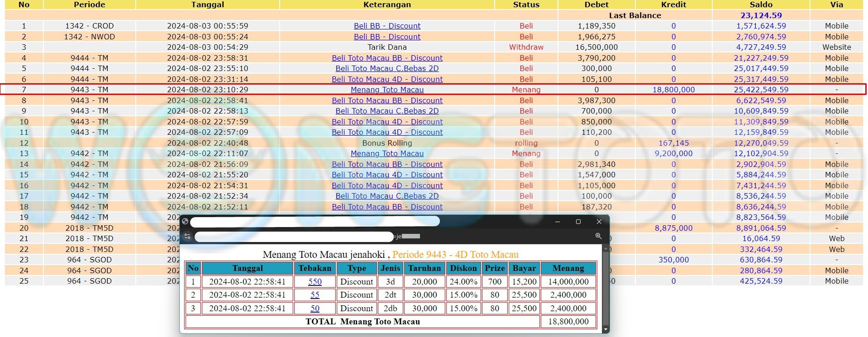Open Tebakan link 55 in popup table

click(315, 295)
